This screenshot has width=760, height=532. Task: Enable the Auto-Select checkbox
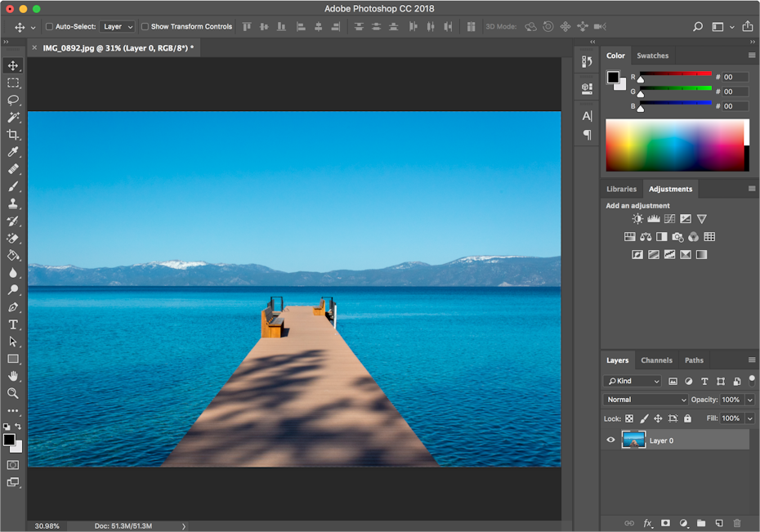click(x=49, y=27)
